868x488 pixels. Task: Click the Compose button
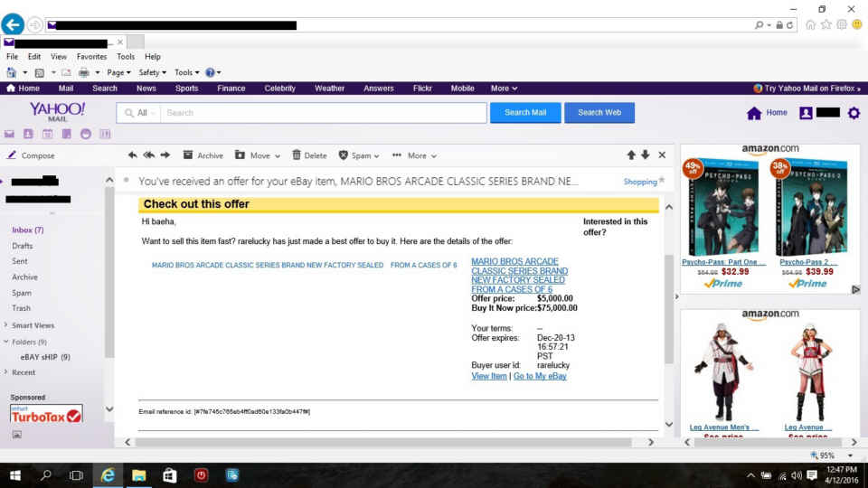(x=31, y=155)
